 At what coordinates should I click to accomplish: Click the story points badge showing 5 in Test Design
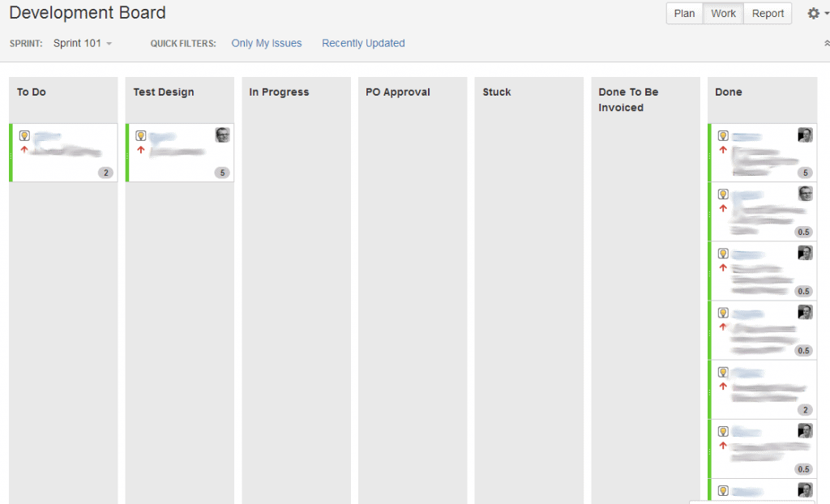[222, 173]
